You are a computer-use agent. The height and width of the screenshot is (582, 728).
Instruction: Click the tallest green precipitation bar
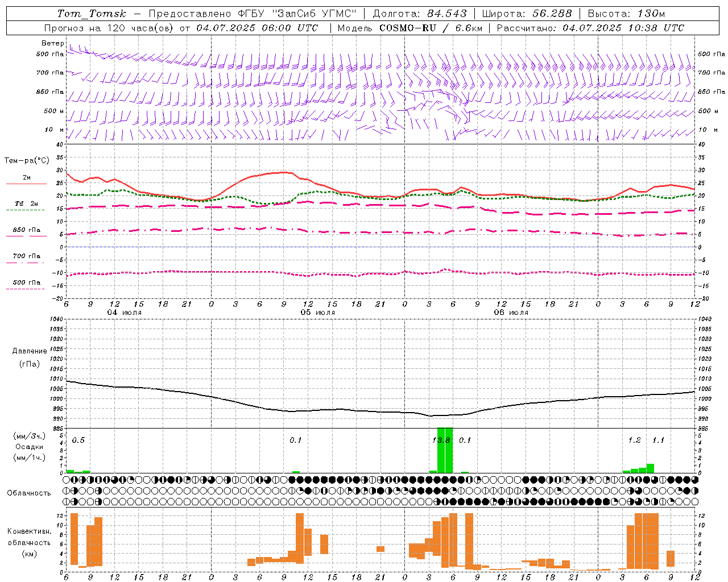point(445,450)
